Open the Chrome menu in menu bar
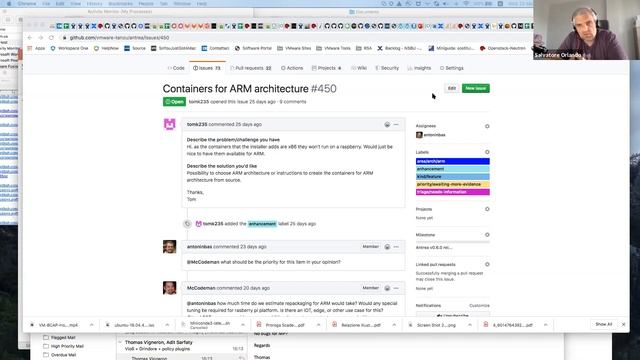640x360 pixels. [x=27, y=4]
